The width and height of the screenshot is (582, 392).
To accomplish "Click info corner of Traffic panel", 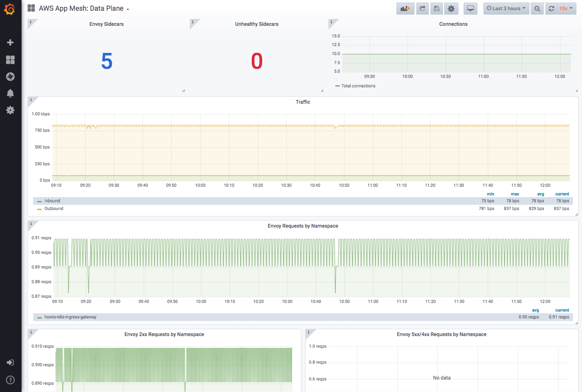I will pyautogui.click(x=31, y=100).
